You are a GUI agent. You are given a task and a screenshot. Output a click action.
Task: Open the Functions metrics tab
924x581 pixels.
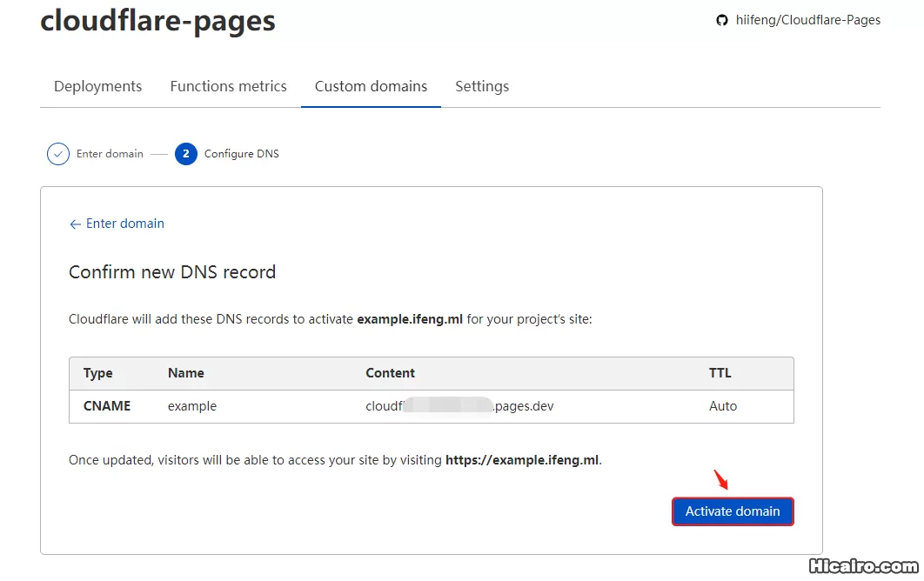(x=228, y=86)
